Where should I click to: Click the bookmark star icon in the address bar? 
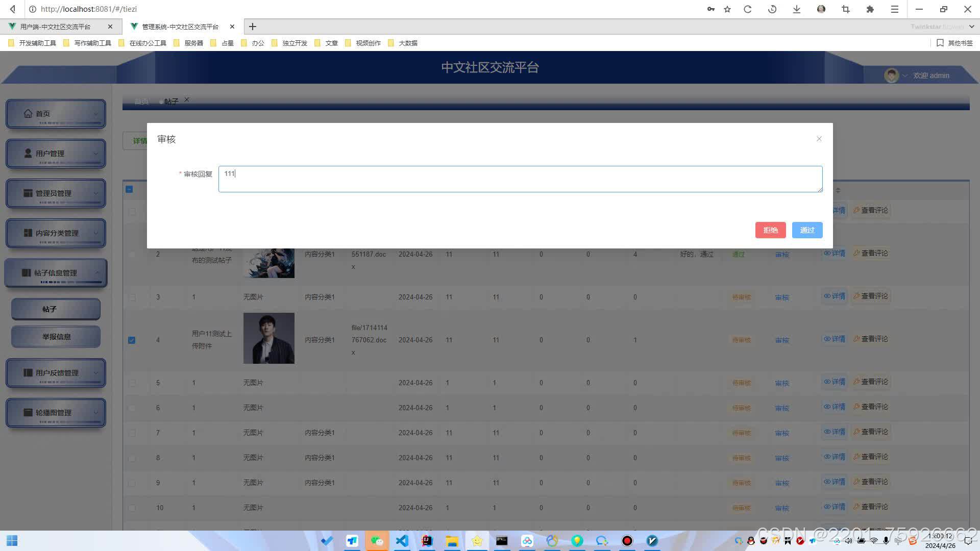click(727, 9)
